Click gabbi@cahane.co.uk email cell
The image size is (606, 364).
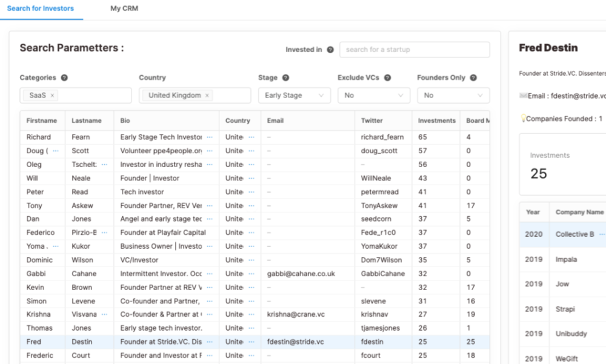pos(301,274)
